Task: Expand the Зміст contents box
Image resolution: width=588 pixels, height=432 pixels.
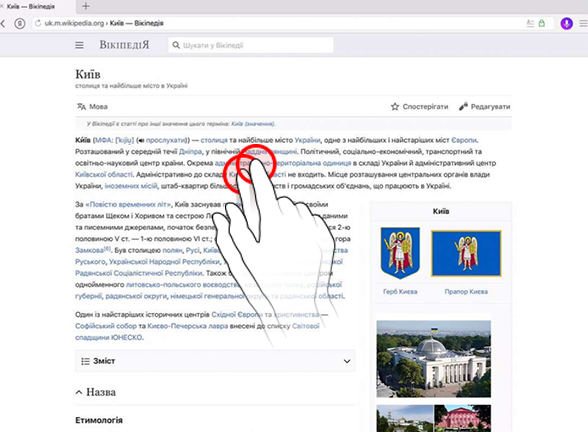Action: [215, 361]
